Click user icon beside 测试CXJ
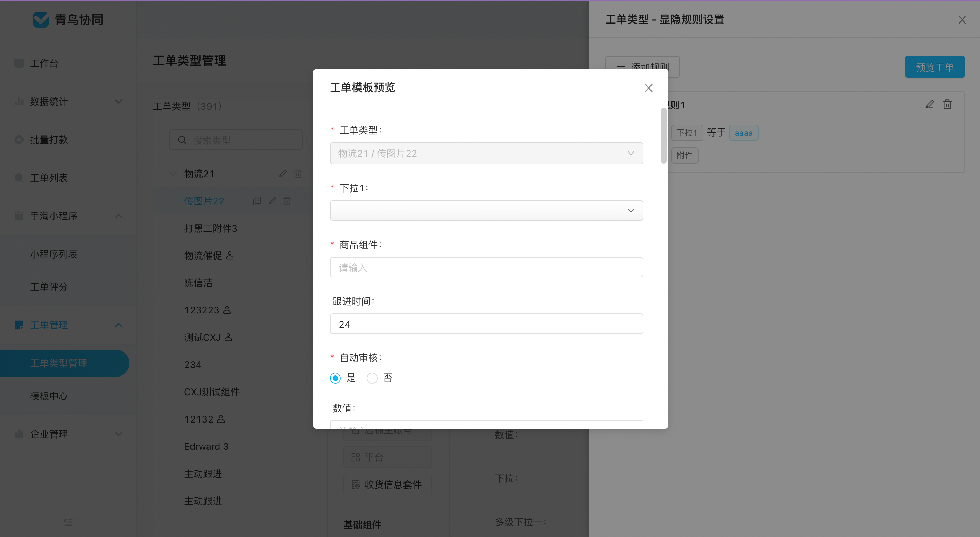Screen dimensions: 980x537 (x=228, y=337)
